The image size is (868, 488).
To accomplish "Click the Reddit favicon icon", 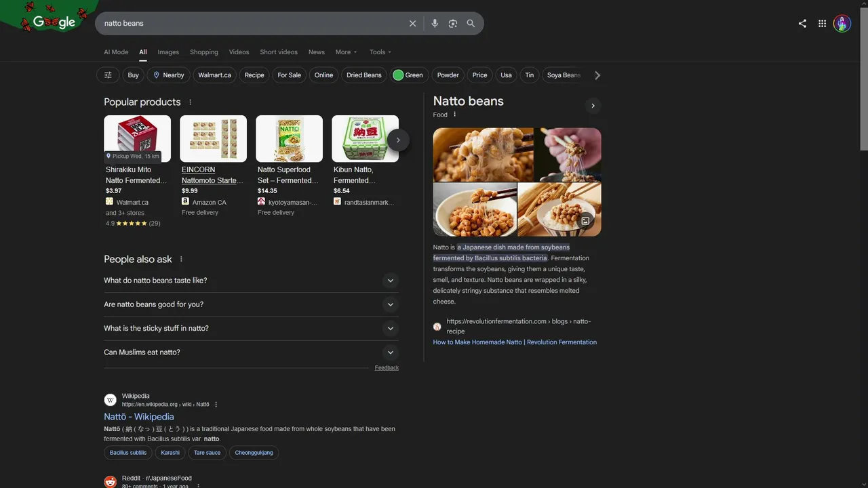I will 111,482.
